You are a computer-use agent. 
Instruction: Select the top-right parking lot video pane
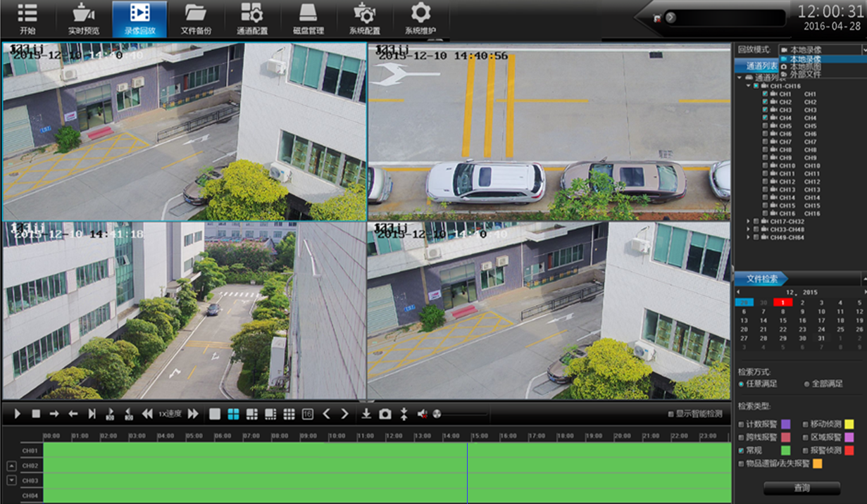(549, 132)
